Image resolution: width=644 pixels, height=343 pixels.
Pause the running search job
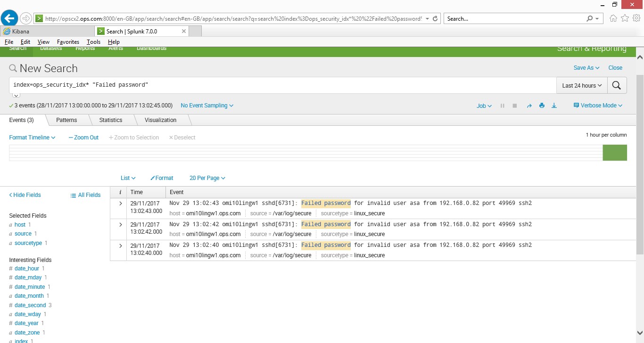point(502,106)
